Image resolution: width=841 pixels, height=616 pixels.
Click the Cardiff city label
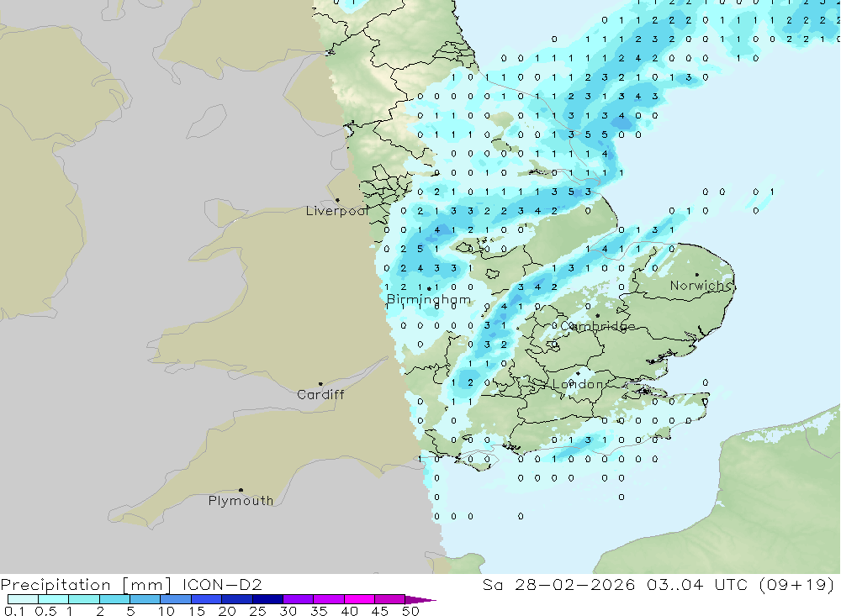[x=320, y=395]
